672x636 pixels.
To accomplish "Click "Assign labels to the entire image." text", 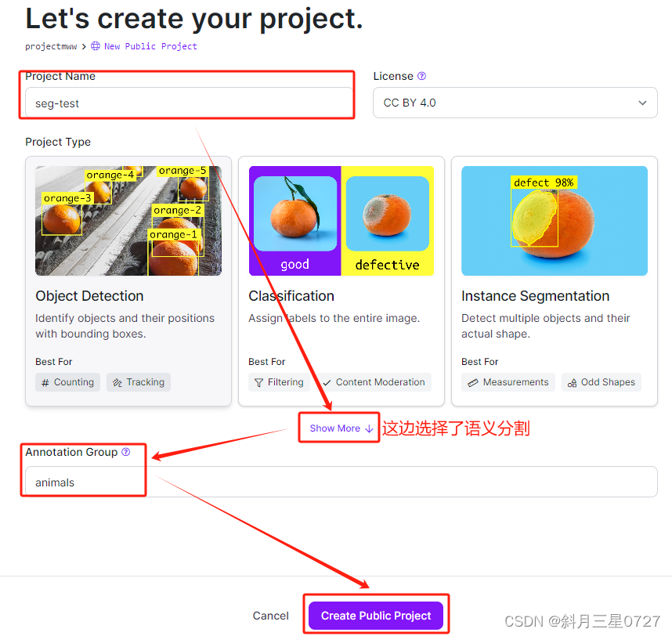I will 334,318.
